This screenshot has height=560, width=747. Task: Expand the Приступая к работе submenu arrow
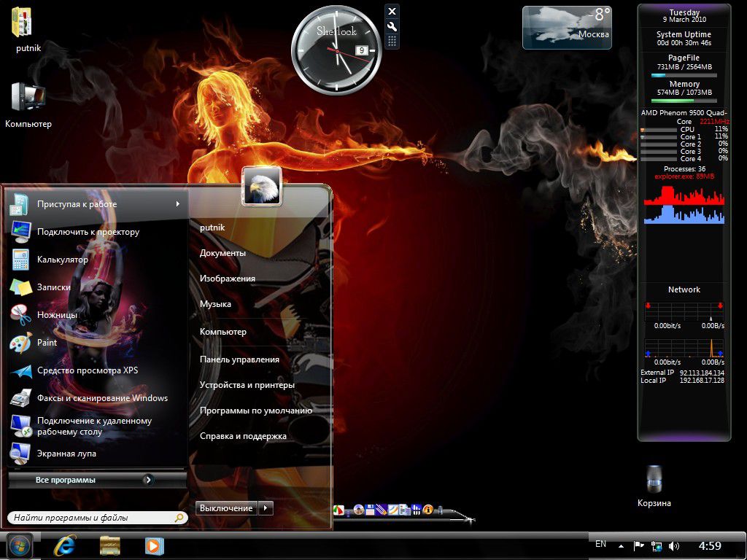[x=177, y=204]
